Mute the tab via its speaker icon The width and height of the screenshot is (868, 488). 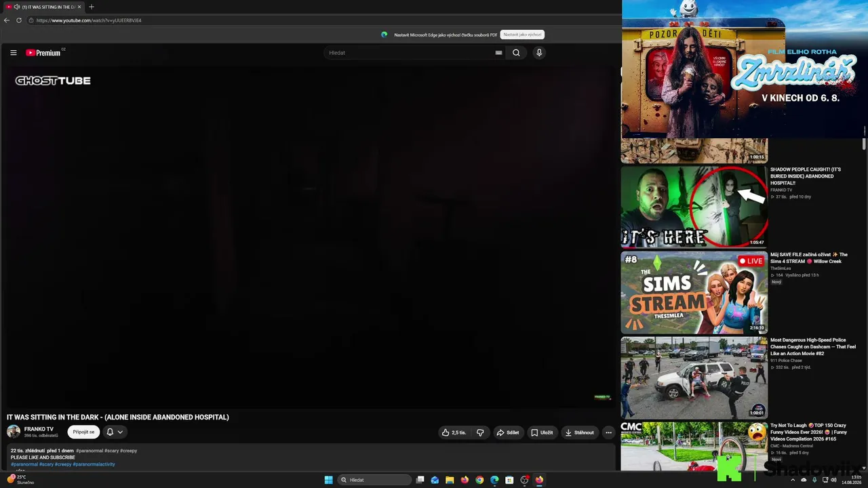[x=16, y=7]
